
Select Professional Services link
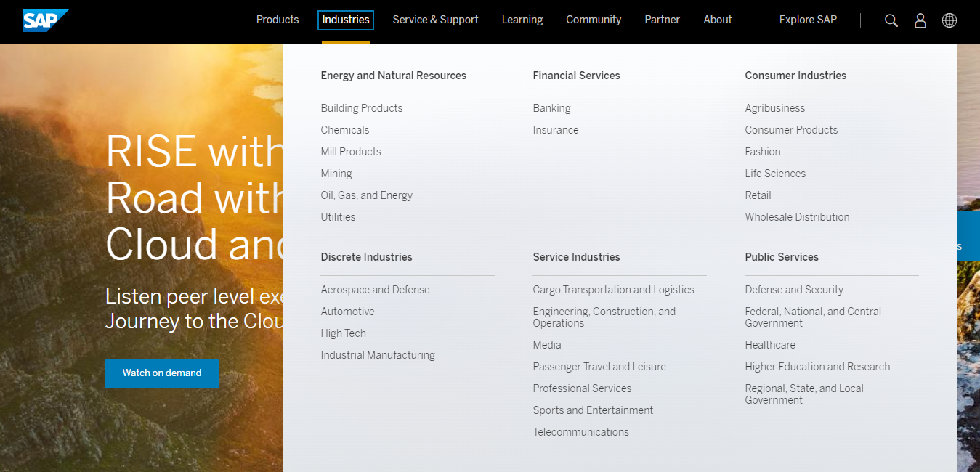582,388
